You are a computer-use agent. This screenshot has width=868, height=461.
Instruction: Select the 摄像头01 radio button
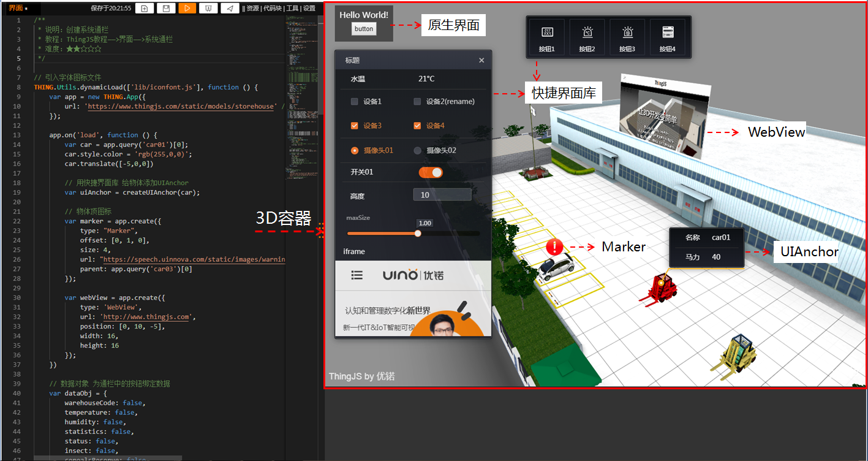click(x=355, y=150)
